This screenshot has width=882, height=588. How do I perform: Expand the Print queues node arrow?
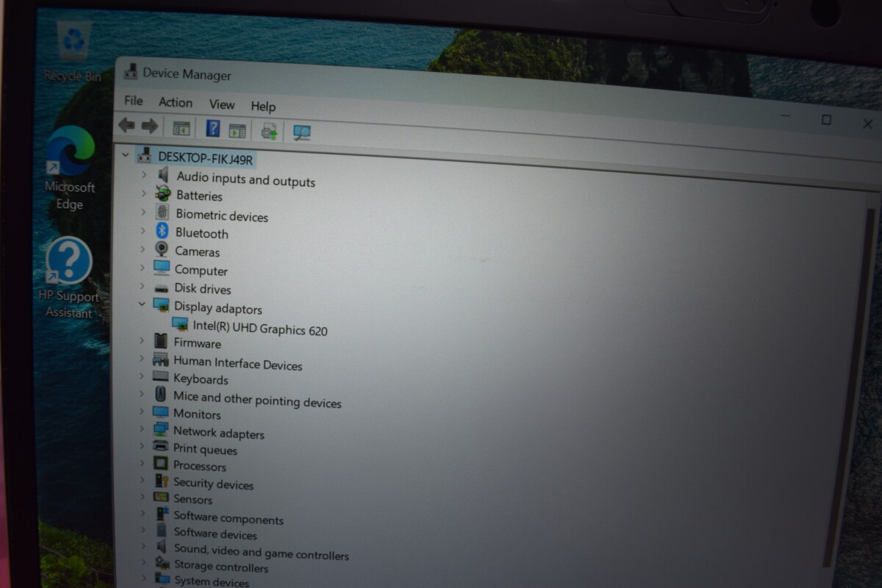(x=142, y=446)
